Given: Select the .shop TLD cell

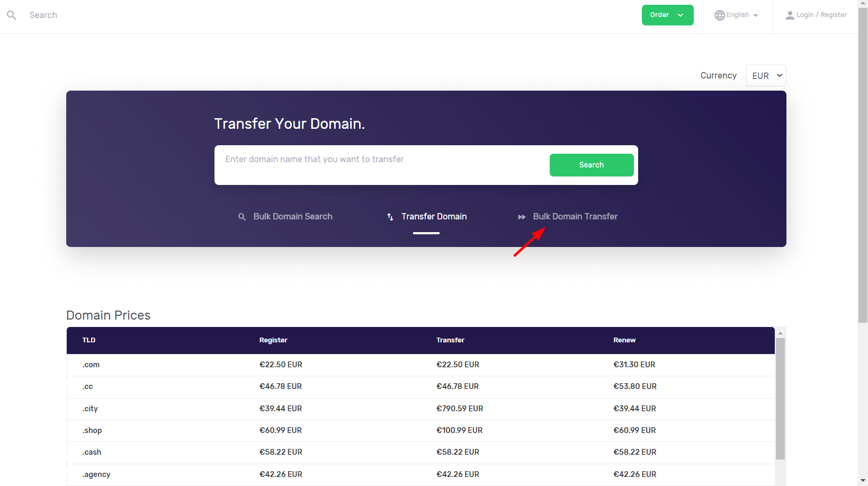Looking at the screenshot, I should click(x=92, y=430).
